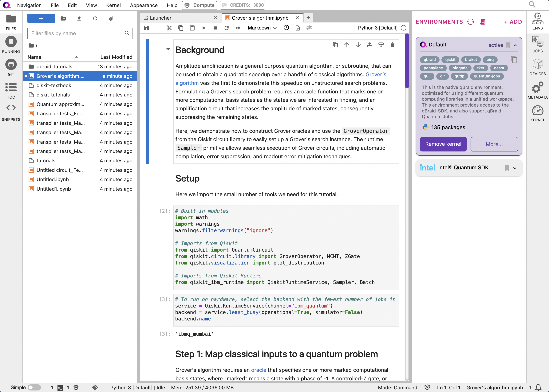Open a new tab with plus button

308,18
